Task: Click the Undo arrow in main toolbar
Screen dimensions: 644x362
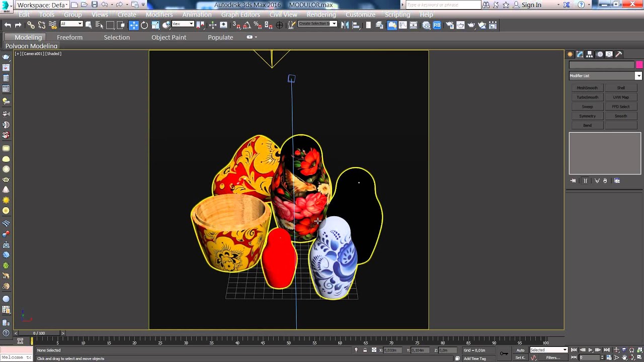Action: point(8,25)
